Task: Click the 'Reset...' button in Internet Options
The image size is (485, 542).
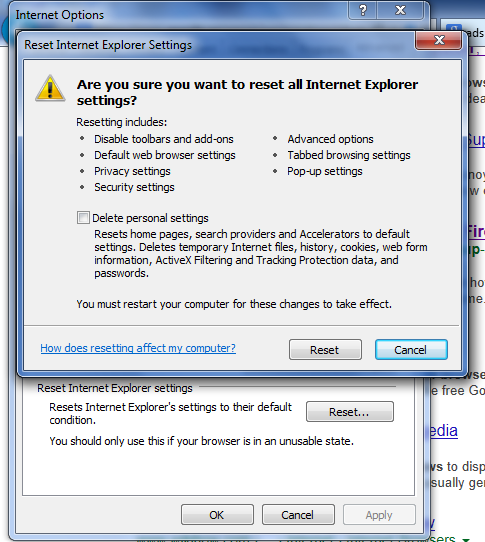Action: 349,411
